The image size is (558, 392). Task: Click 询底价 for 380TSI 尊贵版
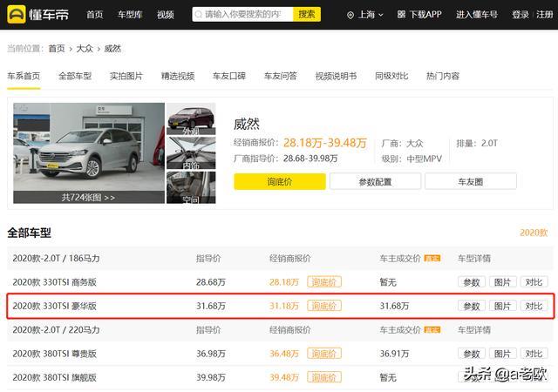point(324,354)
